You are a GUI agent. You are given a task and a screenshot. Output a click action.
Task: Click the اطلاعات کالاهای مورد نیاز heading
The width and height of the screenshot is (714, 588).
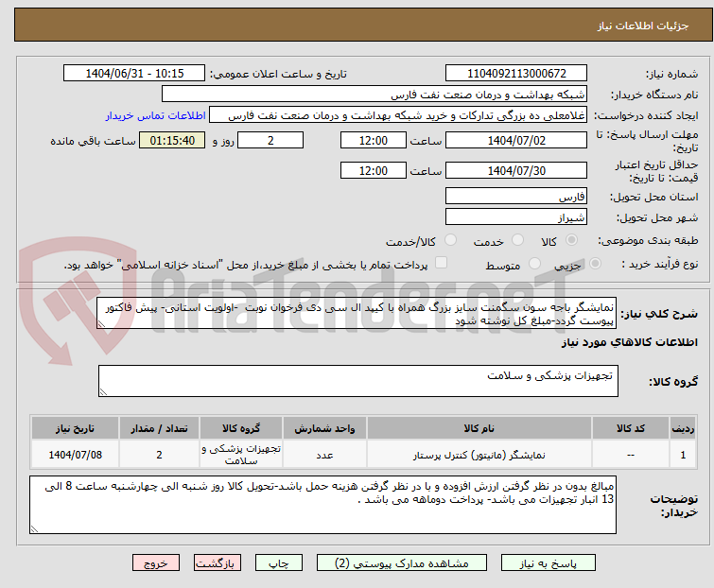pyautogui.click(x=629, y=342)
